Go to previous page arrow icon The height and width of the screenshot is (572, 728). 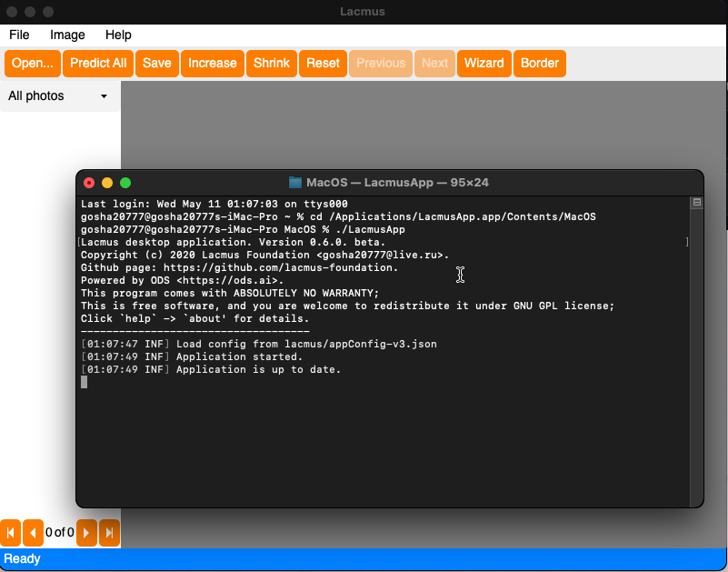pos(33,533)
